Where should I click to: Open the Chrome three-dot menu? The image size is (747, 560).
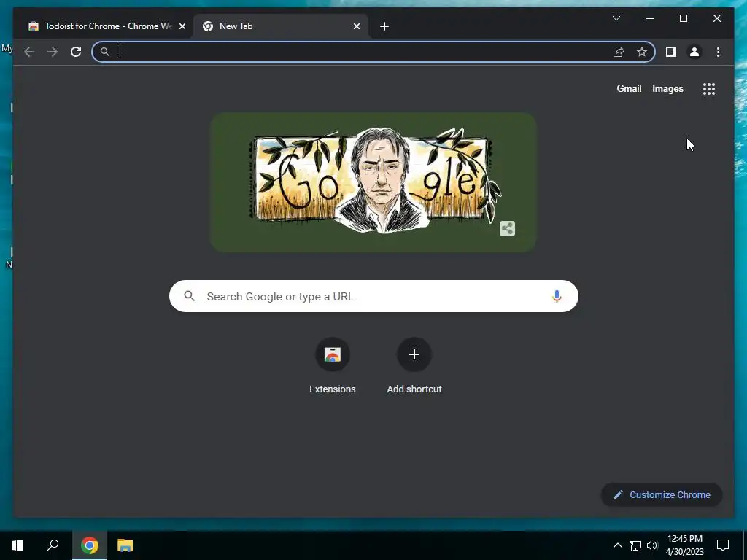(718, 52)
